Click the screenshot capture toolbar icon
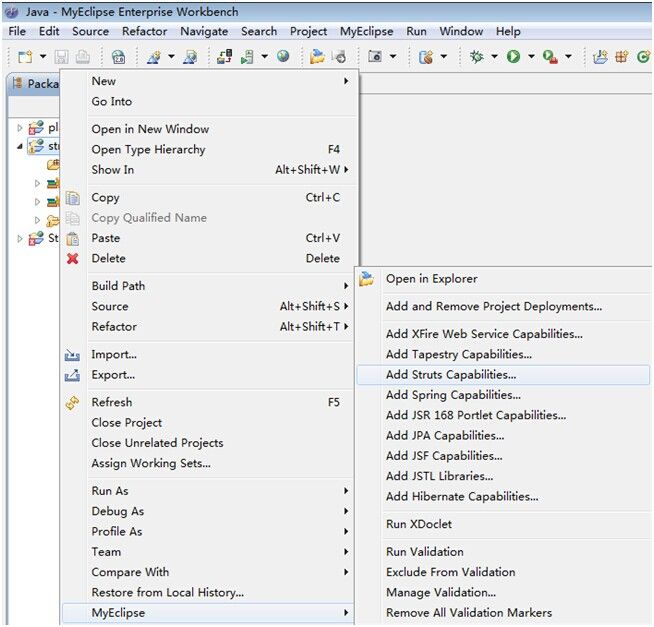654x627 pixels. click(375, 56)
